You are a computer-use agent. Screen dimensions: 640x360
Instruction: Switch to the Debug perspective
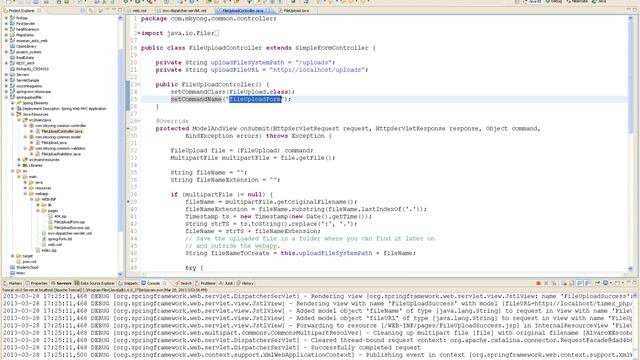[554, 2]
